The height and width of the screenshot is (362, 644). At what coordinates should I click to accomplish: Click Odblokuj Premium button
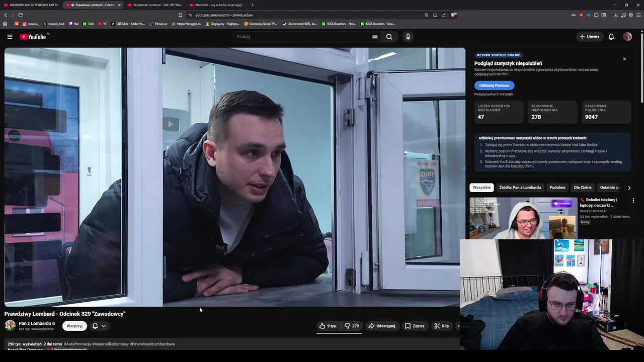494,85
